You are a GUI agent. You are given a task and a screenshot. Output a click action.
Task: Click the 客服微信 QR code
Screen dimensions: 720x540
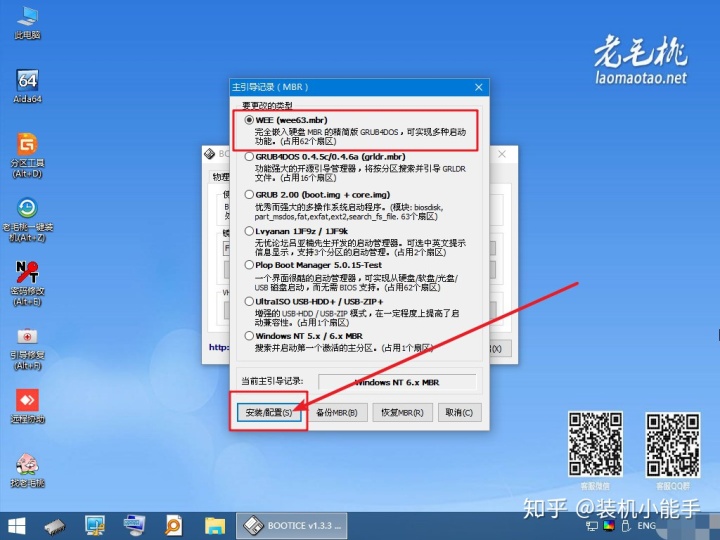(596, 443)
